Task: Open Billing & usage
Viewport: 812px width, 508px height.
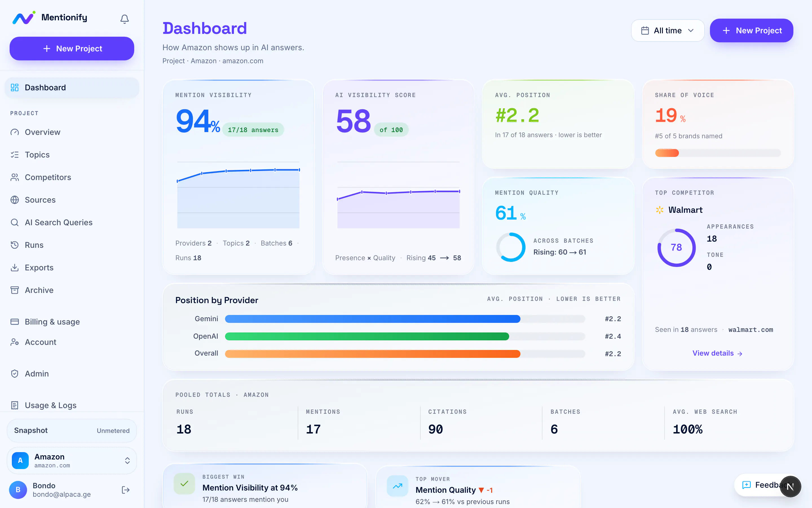Action: point(72,321)
